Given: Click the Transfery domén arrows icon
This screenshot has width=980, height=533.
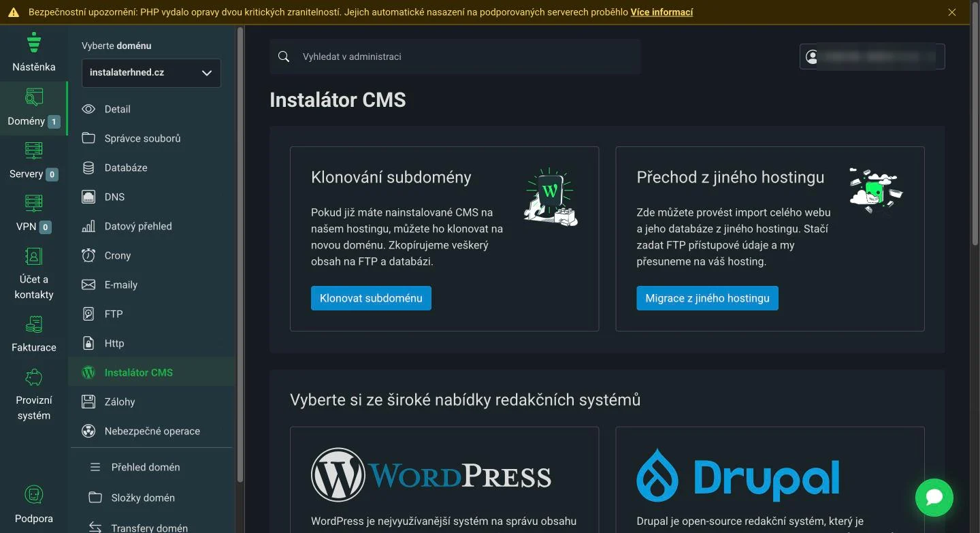Looking at the screenshot, I should (x=95, y=528).
